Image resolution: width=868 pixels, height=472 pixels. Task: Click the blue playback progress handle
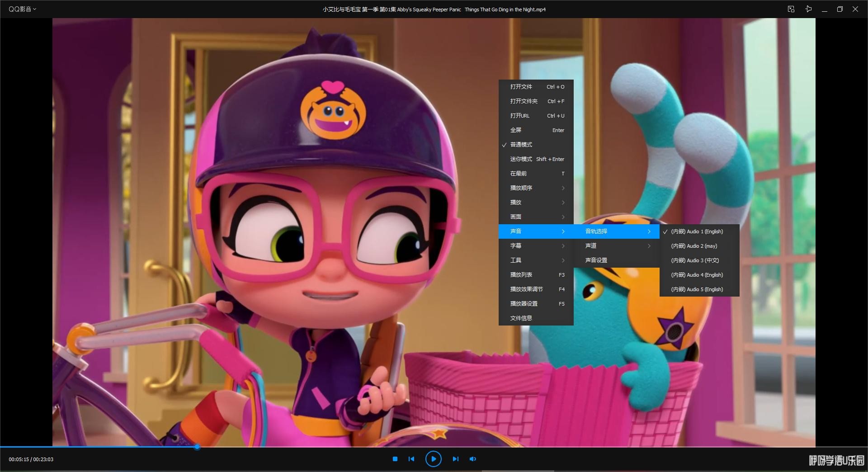(x=197, y=447)
